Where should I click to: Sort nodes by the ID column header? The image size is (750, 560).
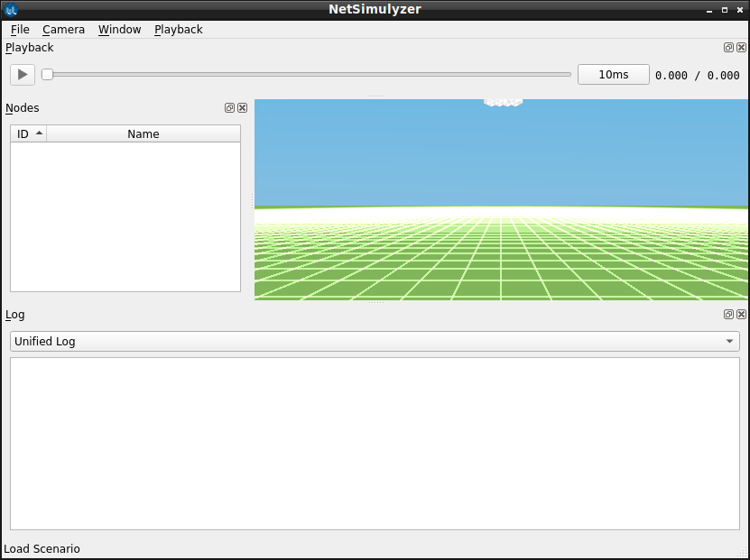tap(28, 133)
